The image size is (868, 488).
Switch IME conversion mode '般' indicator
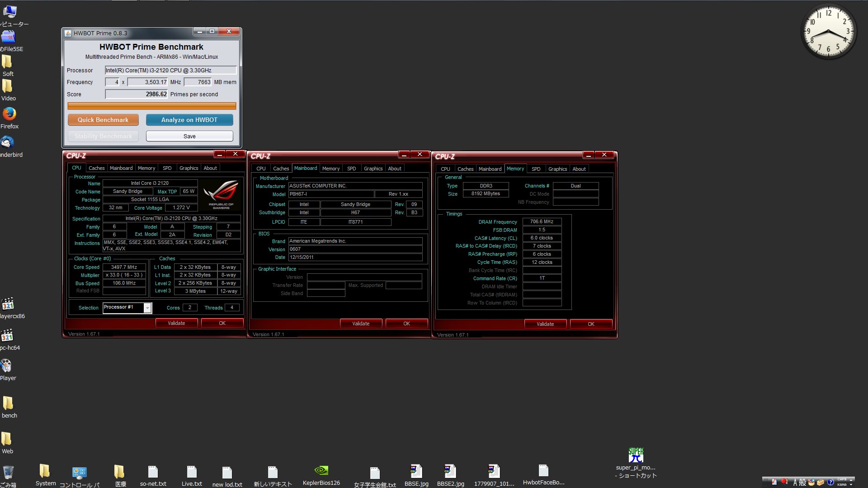pos(802,482)
